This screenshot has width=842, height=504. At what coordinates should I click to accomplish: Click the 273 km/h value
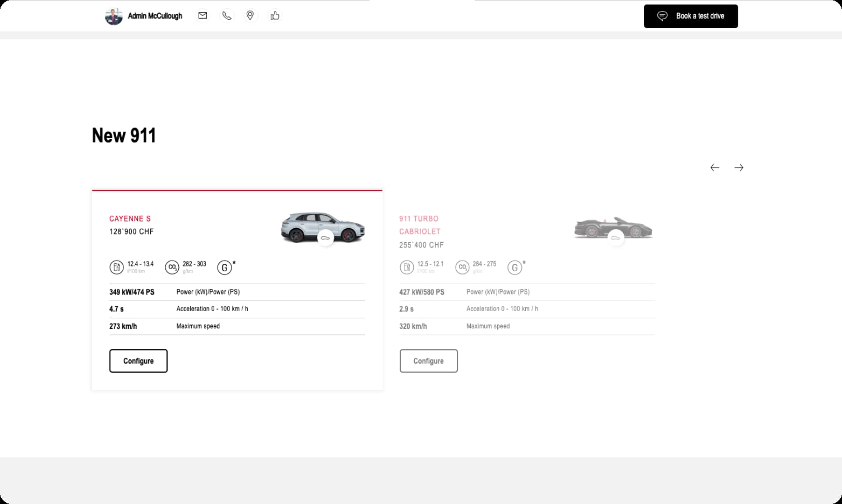tap(123, 326)
